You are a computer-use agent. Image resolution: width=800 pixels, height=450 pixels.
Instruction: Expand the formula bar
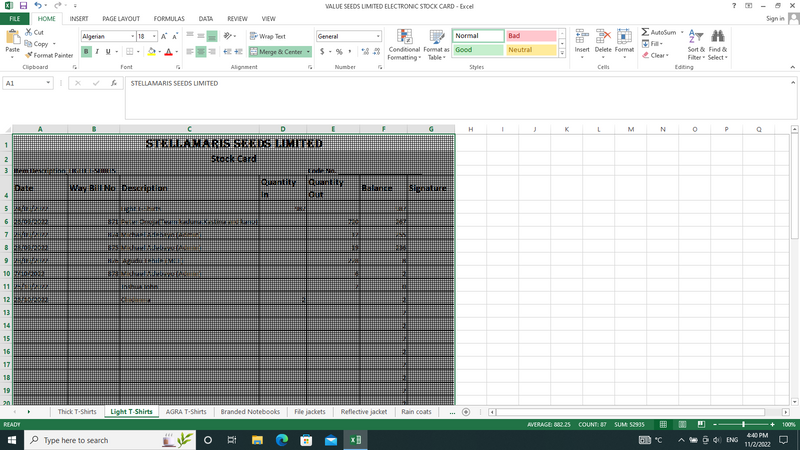pyautogui.click(x=793, y=83)
